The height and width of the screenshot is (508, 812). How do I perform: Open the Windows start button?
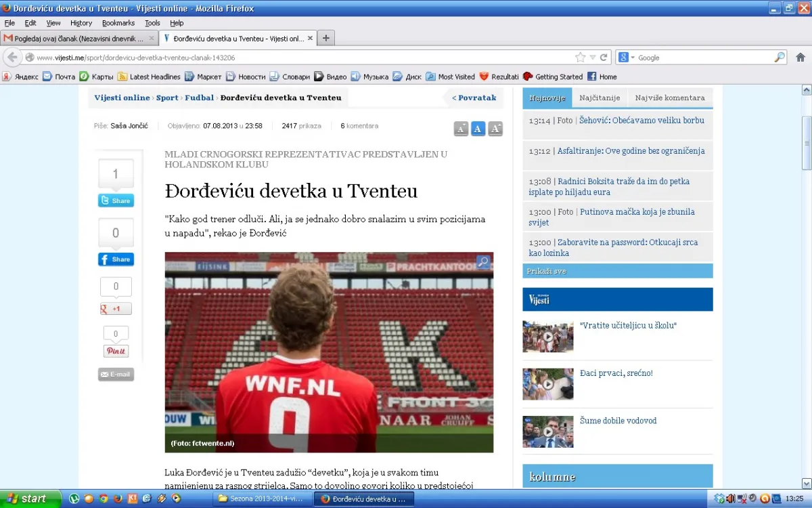[29, 499]
